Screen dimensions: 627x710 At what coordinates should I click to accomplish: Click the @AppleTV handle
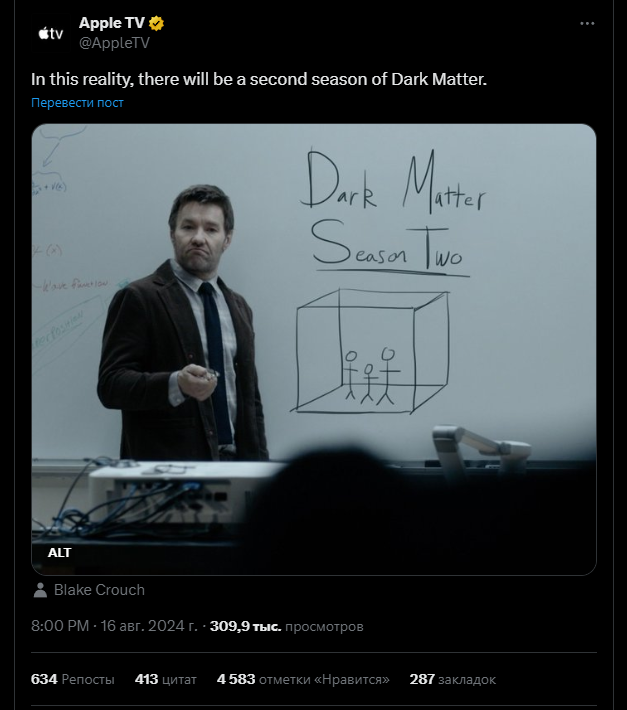tap(114, 43)
